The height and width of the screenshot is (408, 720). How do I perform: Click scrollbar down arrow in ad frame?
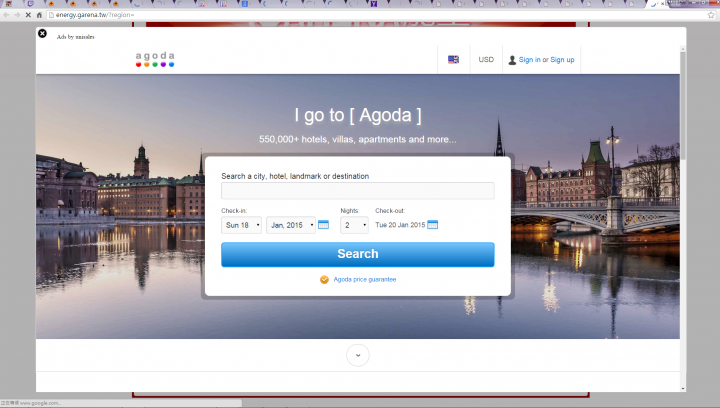click(683, 388)
